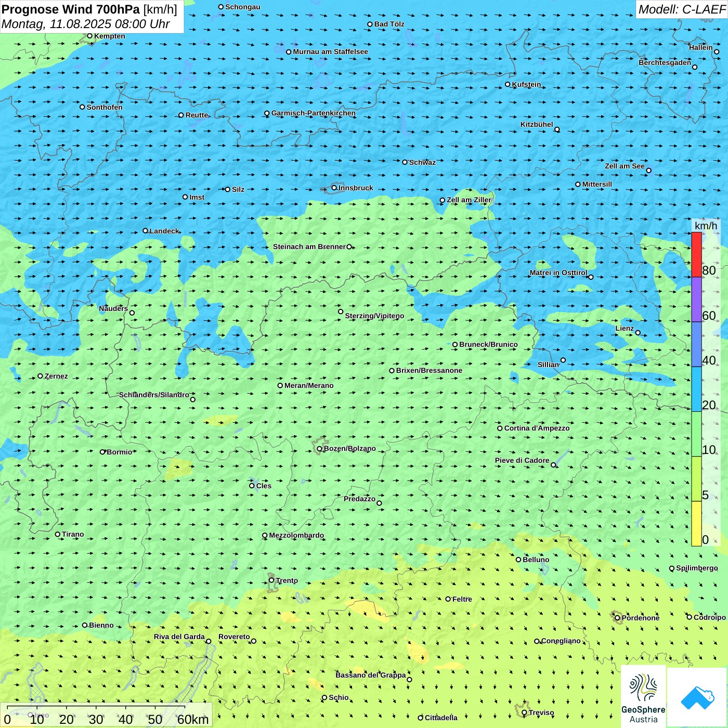Click the 'Schongau' label
728x728 pixels.
(243, 7)
